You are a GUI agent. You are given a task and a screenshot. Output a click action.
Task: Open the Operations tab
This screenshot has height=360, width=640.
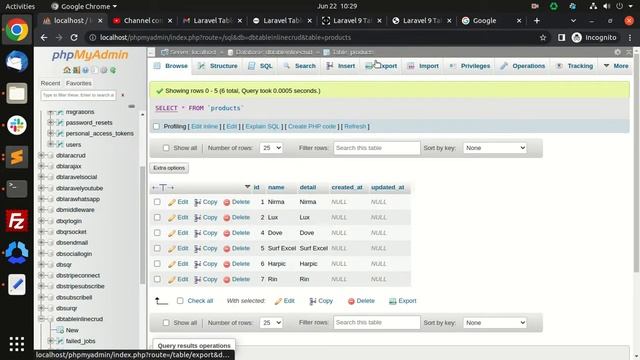pyautogui.click(x=523, y=66)
